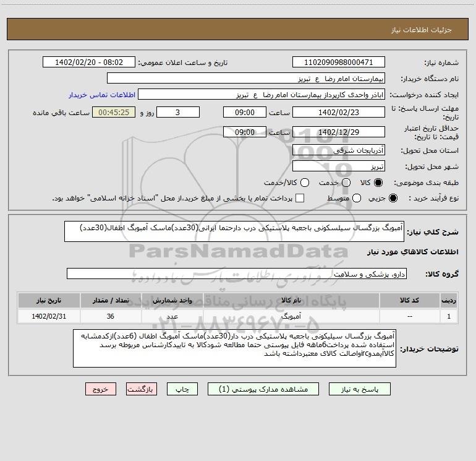Click the تاریخ نیاز column header
The image size is (476, 461).
[x=49, y=300]
